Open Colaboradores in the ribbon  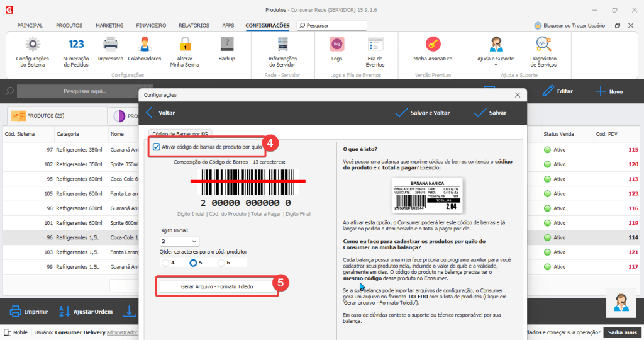144,46
